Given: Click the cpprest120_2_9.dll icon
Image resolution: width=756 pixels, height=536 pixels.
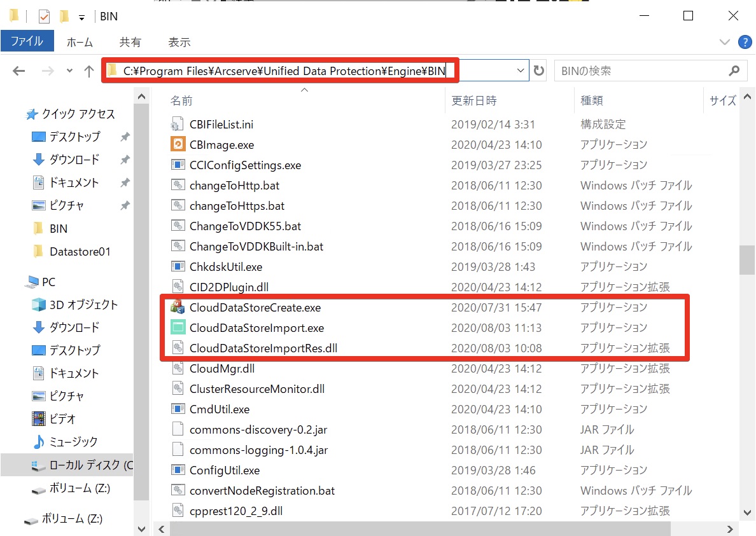Looking at the screenshot, I should pyautogui.click(x=178, y=511).
